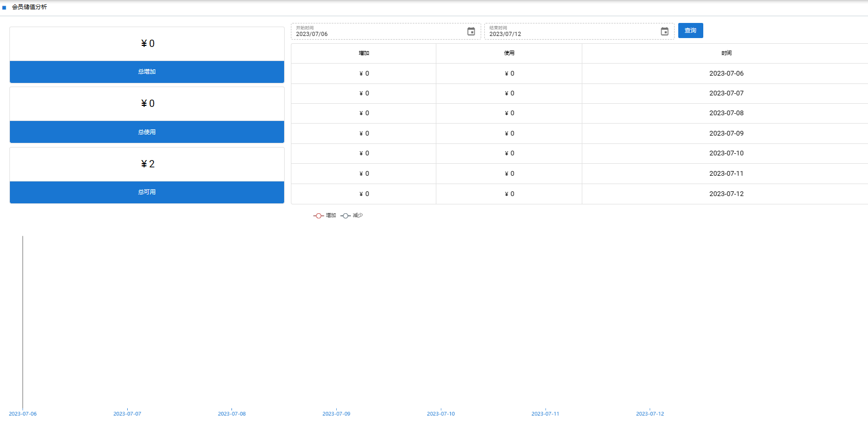Click 使用 cell in the 2023-07-09 row
This screenshot has height=426, width=868.
(x=509, y=133)
